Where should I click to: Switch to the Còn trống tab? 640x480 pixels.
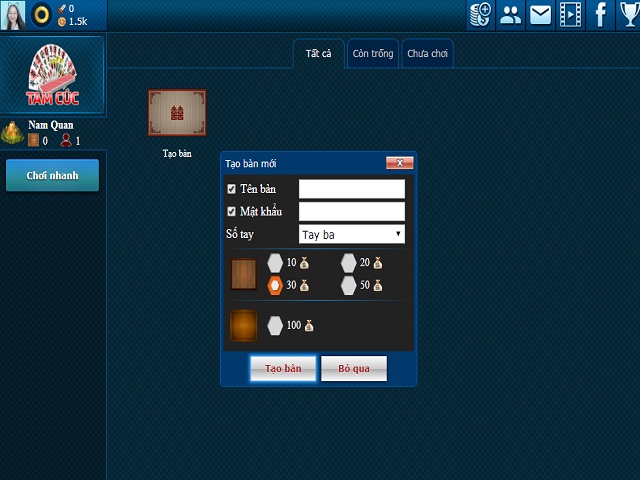[x=372, y=54]
